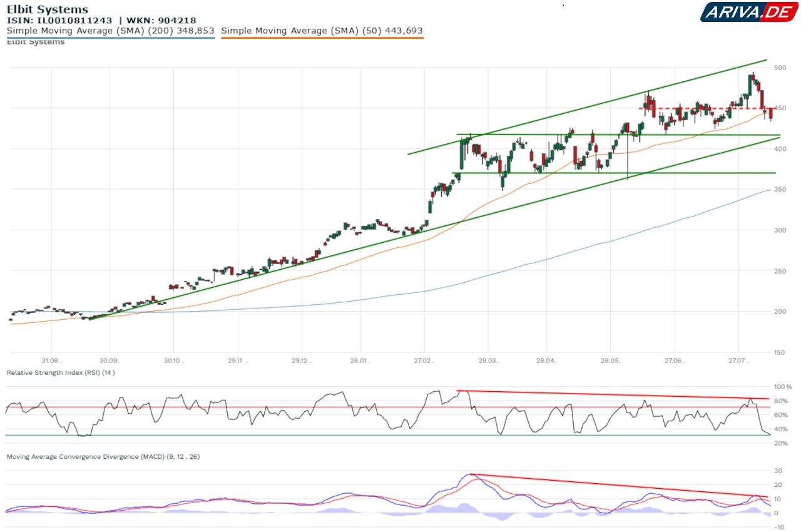Click the RSI axis "80 %" label
The width and height of the screenshot is (801, 532).
(782, 401)
